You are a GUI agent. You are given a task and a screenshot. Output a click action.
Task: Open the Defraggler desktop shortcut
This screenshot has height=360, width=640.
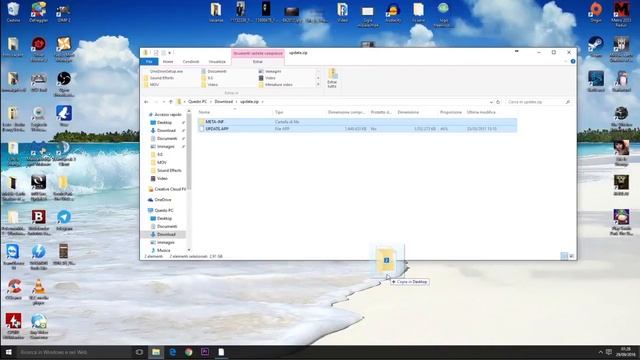tap(39, 12)
